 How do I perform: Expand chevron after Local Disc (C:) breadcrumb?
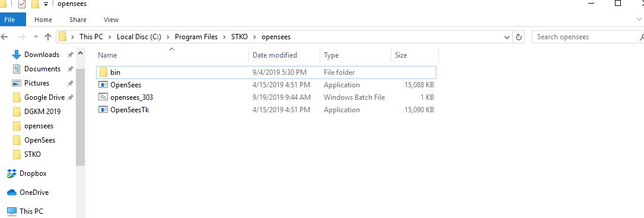168,37
